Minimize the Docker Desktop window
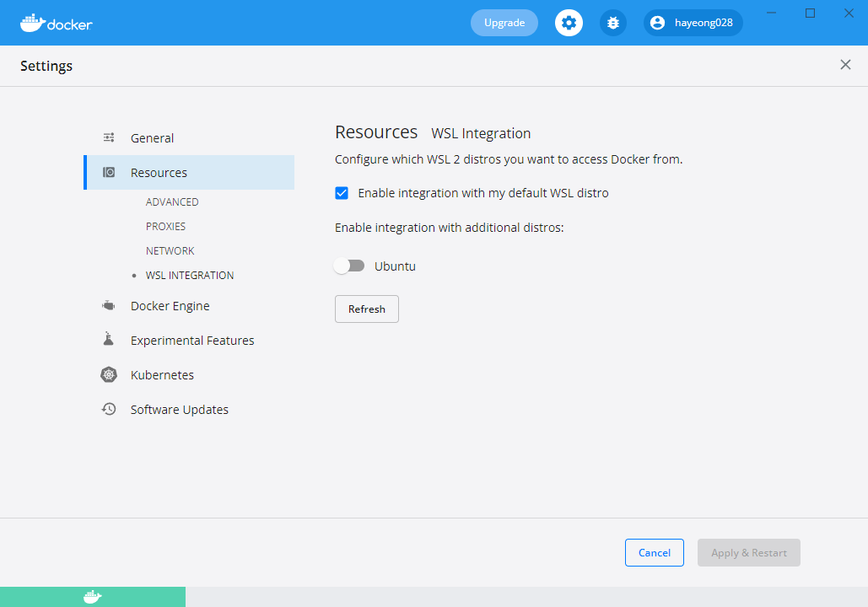This screenshot has height=607, width=868. [x=771, y=13]
